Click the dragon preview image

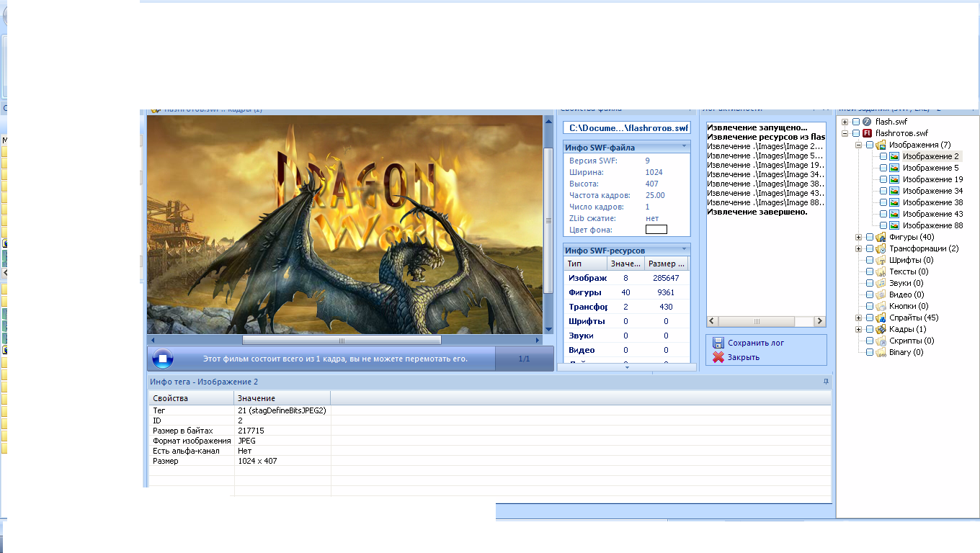coord(344,225)
